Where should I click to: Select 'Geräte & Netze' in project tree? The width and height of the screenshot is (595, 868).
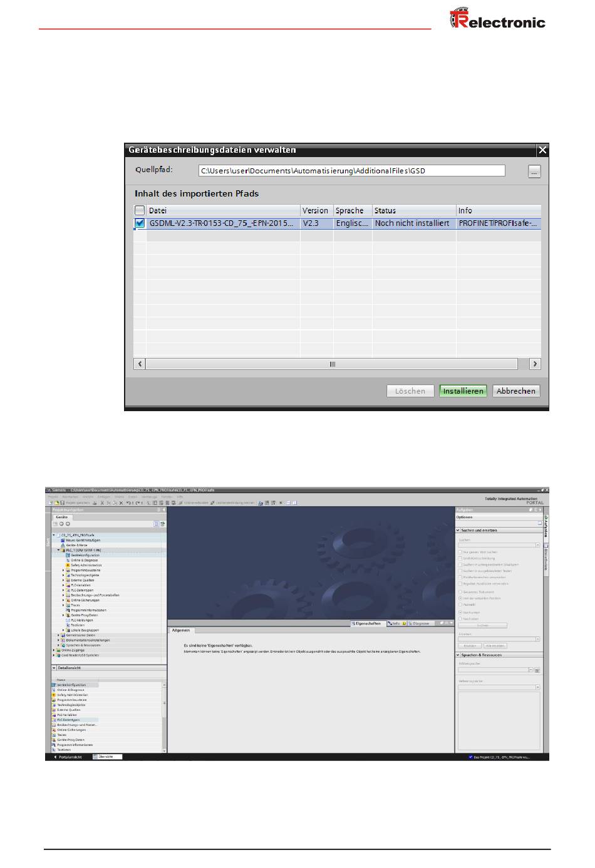[77, 545]
